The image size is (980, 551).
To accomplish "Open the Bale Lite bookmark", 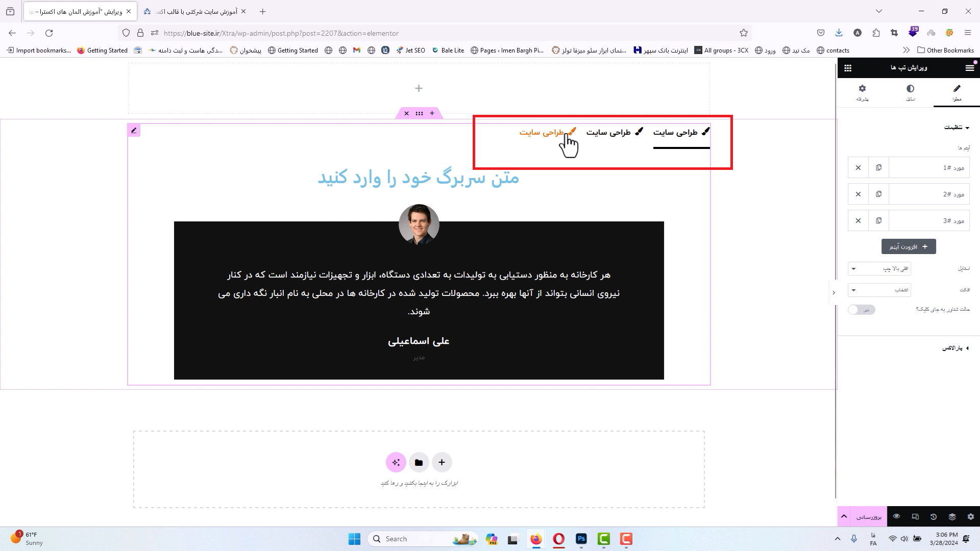I will pos(448,51).
